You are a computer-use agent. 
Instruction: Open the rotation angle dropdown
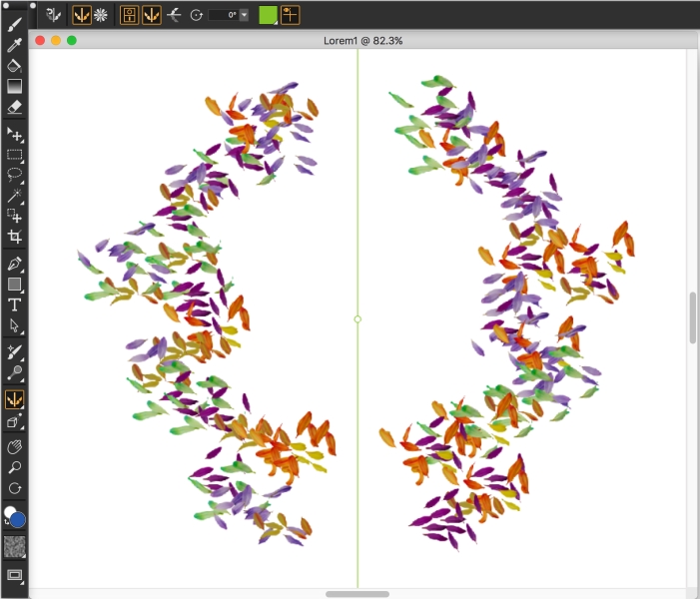click(244, 16)
